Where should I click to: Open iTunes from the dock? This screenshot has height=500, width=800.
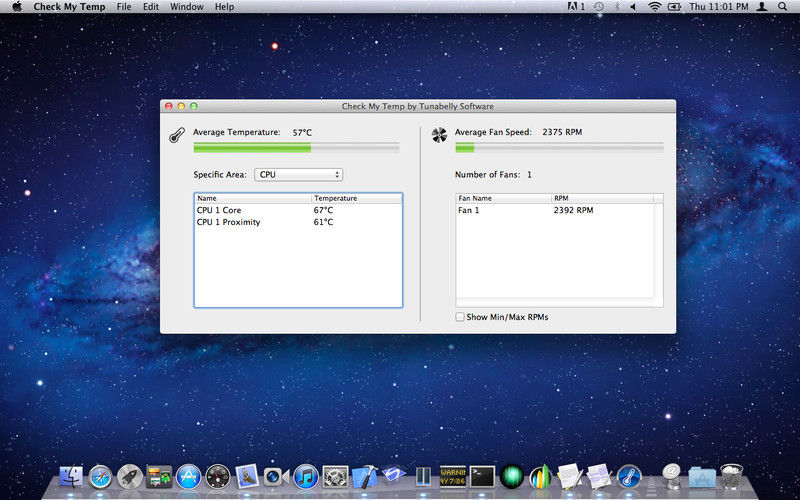coord(306,478)
